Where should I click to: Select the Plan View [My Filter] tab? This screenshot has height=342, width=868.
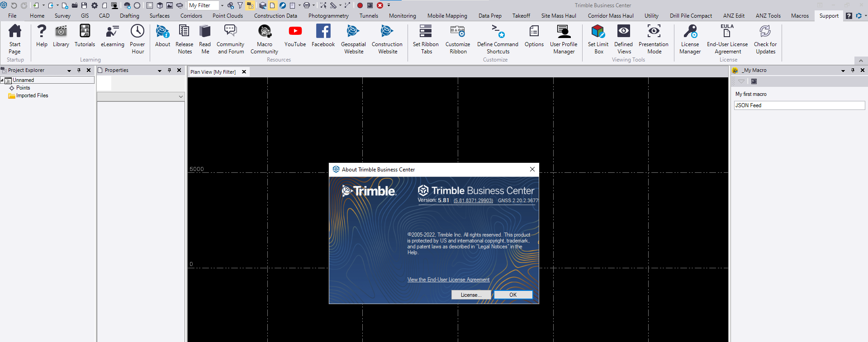point(213,72)
